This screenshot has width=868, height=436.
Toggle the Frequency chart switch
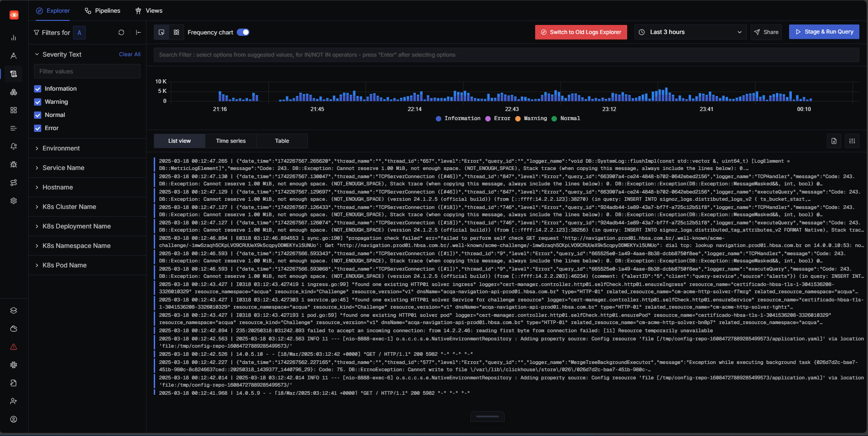pos(243,32)
